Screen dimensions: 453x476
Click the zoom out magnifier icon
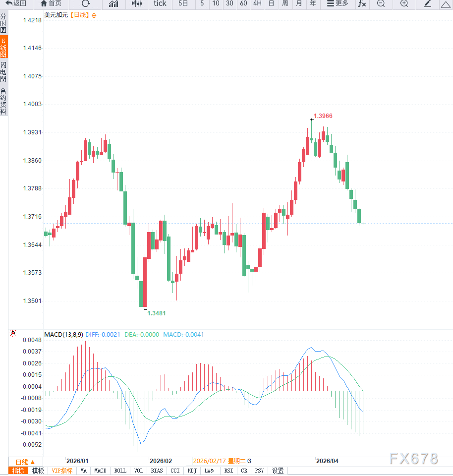[x=380, y=4]
